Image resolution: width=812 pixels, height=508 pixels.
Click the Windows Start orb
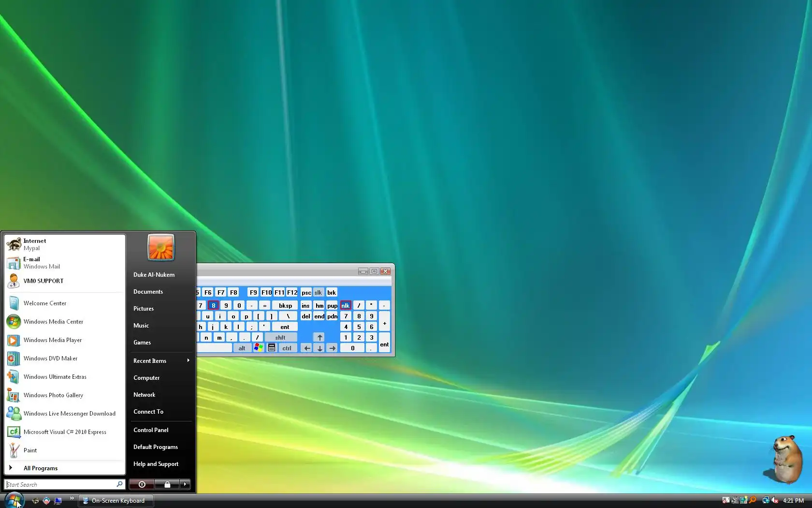14,500
